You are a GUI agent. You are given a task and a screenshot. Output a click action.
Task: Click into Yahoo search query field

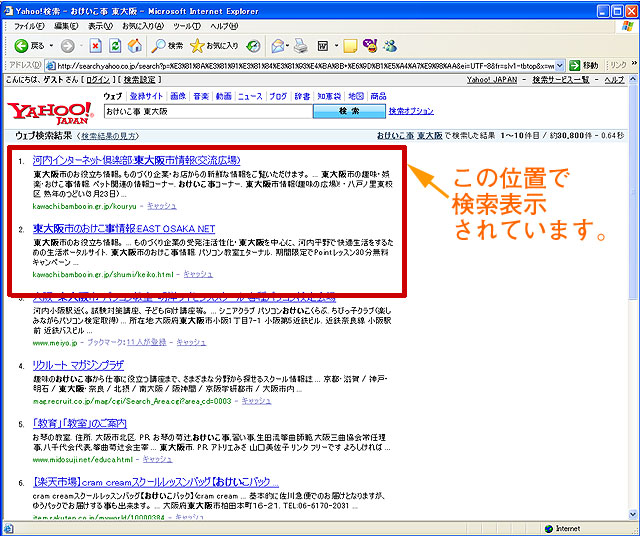click(209, 111)
